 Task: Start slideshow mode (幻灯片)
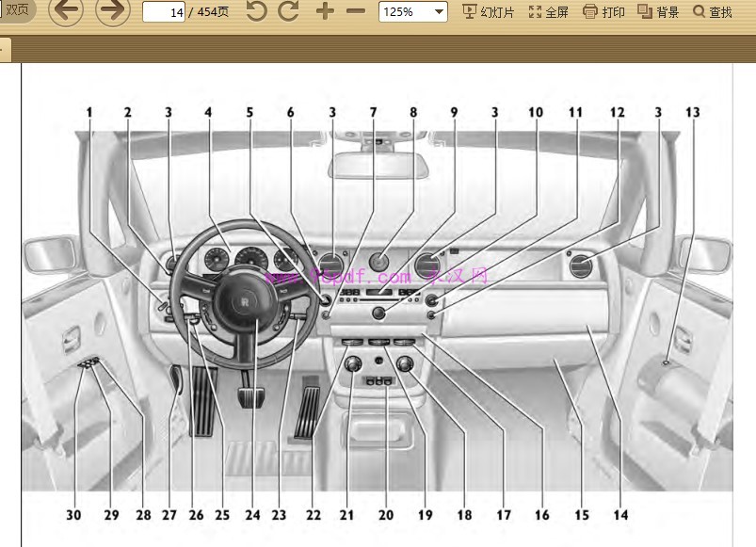[488, 11]
